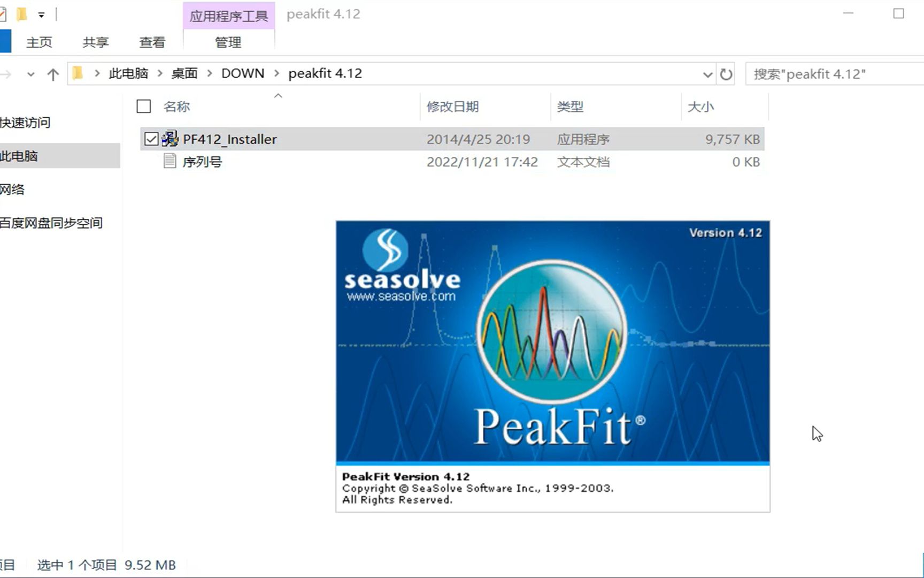This screenshot has width=924, height=578.
Task: Click the refresh icon in the address bar
Action: coord(726,74)
